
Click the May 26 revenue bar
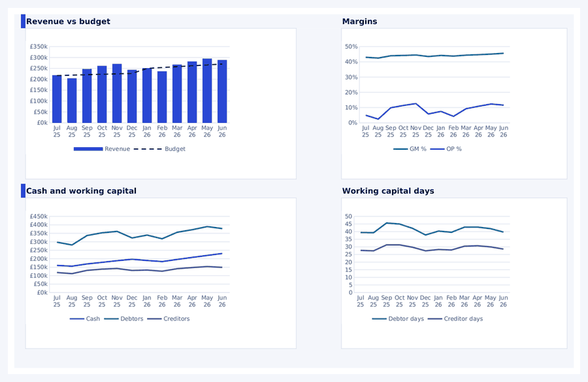coord(207,90)
